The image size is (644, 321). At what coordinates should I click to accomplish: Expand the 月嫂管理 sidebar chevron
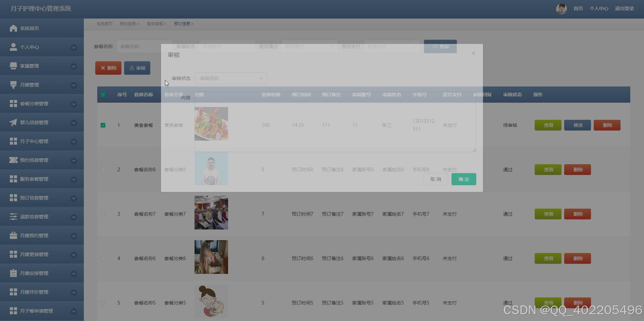click(74, 85)
